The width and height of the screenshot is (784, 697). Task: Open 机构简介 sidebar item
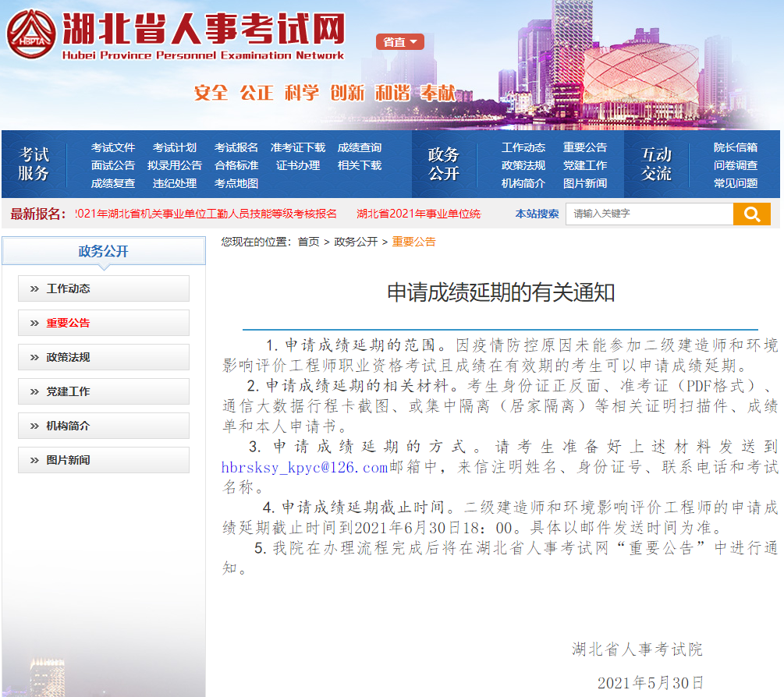104,426
